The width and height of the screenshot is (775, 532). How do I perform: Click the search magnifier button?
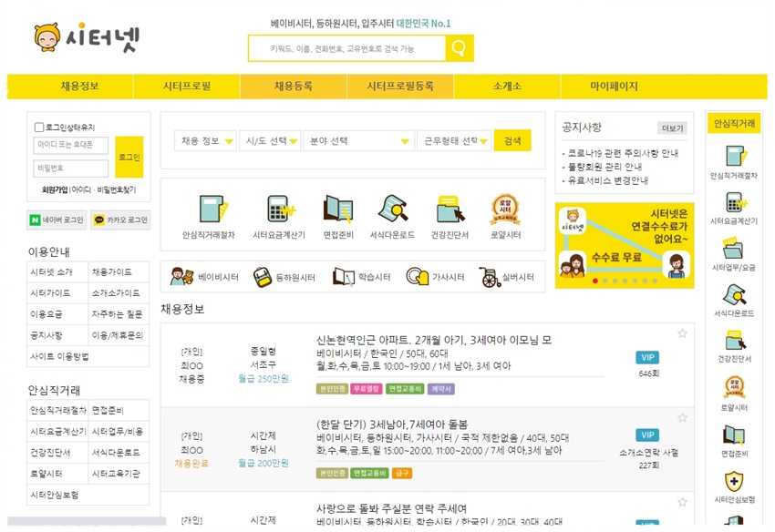coord(460,48)
